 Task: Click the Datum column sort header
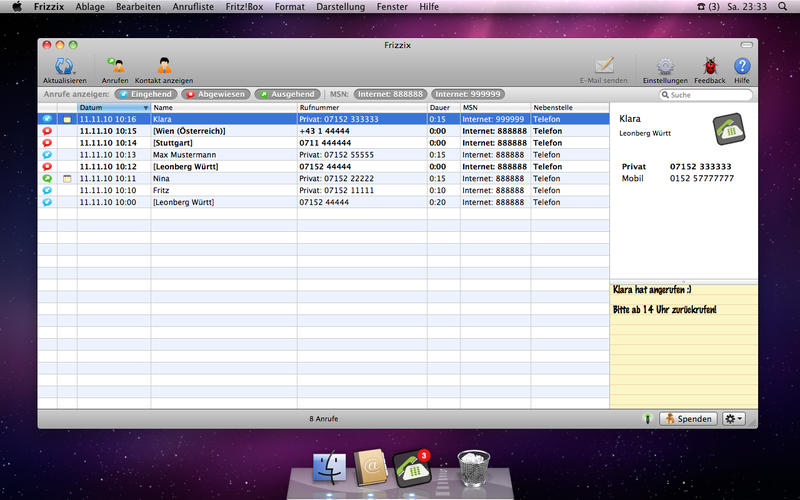click(x=113, y=107)
